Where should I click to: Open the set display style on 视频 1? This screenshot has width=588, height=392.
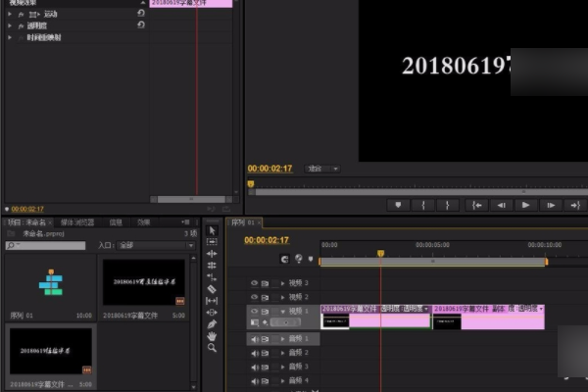(x=255, y=322)
